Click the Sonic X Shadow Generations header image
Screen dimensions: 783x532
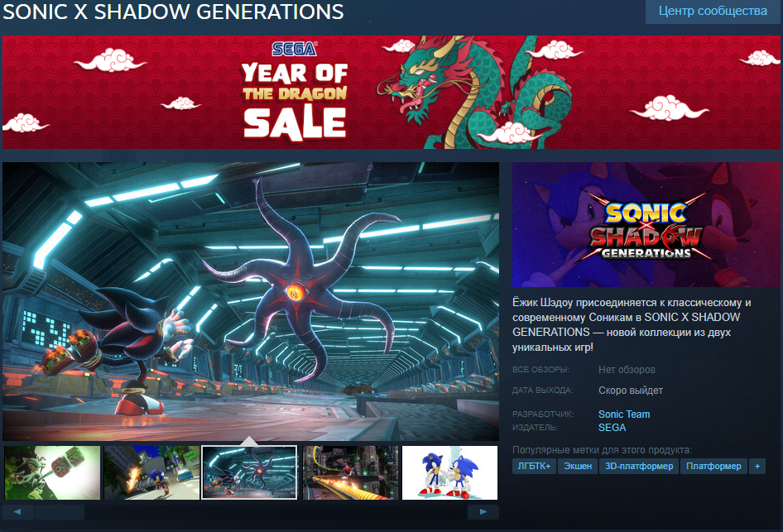[x=646, y=224]
